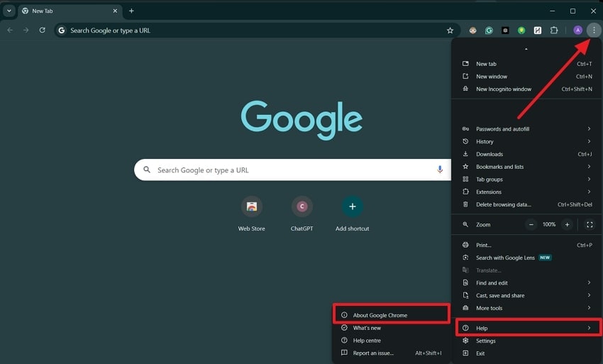This screenshot has width=603, height=364.
Task: Click the white slash-box extension icon
Action: [538, 31]
